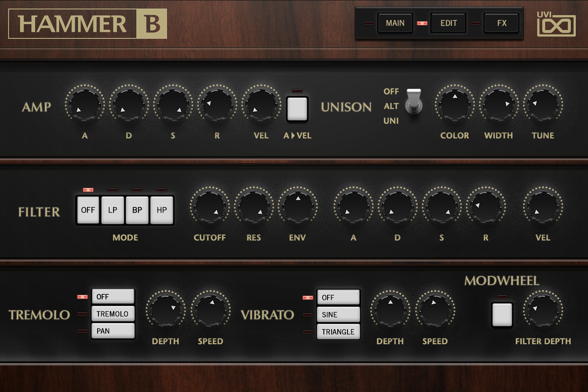This screenshot has height=392, width=588.
Task: Select TREMOLO mode button
Action: (x=113, y=314)
